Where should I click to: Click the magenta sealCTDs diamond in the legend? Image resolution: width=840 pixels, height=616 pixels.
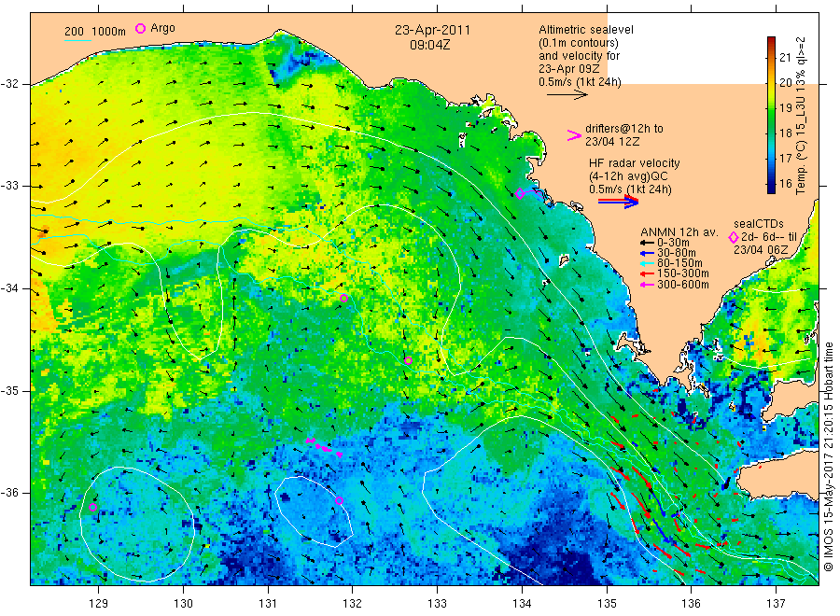click(x=734, y=237)
